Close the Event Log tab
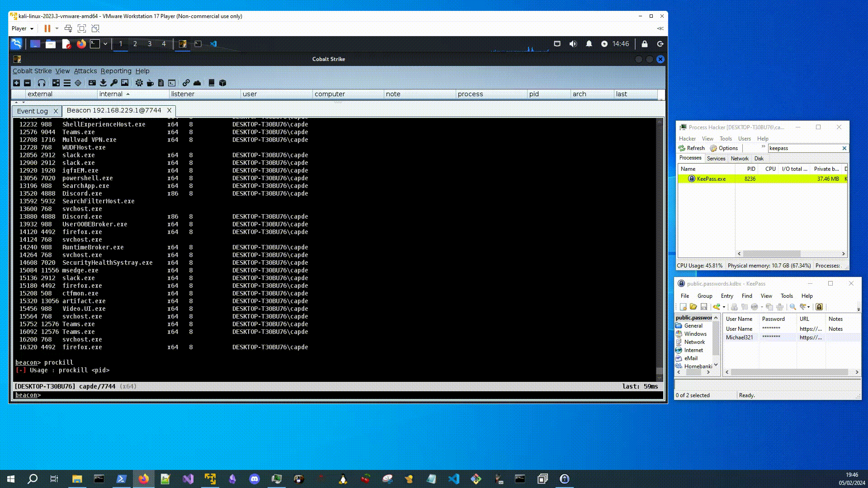 (x=56, y=111)
